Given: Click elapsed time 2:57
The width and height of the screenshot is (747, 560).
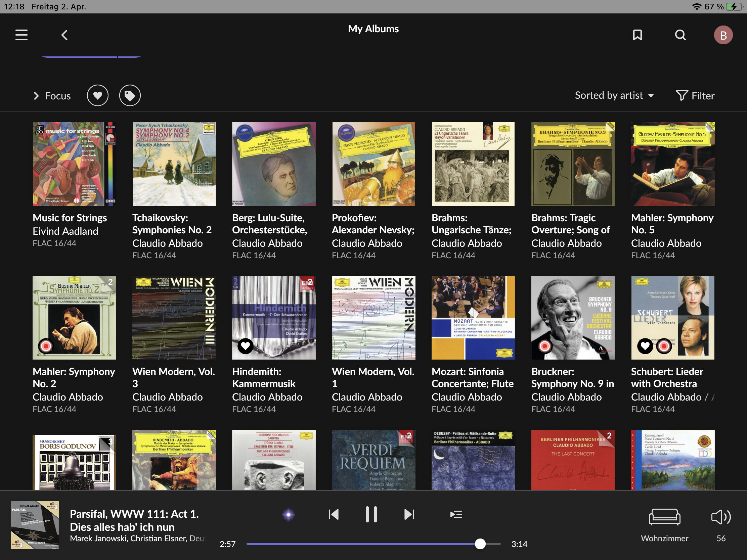Looking at the screenshot, I should [227, 544].
